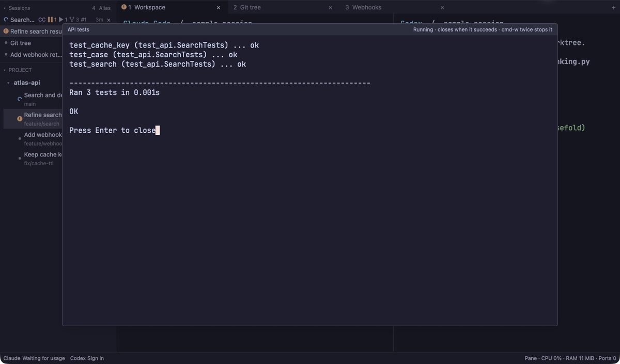Click the CPU 0% status indicator
Viewport: 620px width, 364px height.
[551, 358]
